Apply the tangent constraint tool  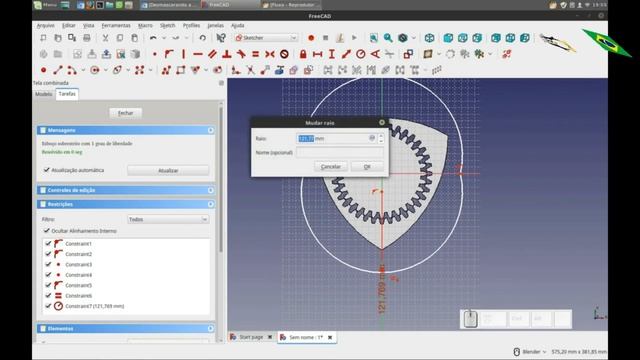[x=241, y=54]
